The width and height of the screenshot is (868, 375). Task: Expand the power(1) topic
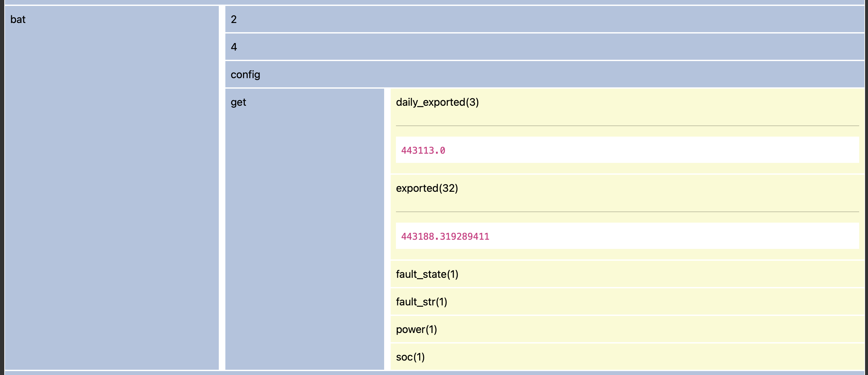pyautogui.click(x=416, y=329)
